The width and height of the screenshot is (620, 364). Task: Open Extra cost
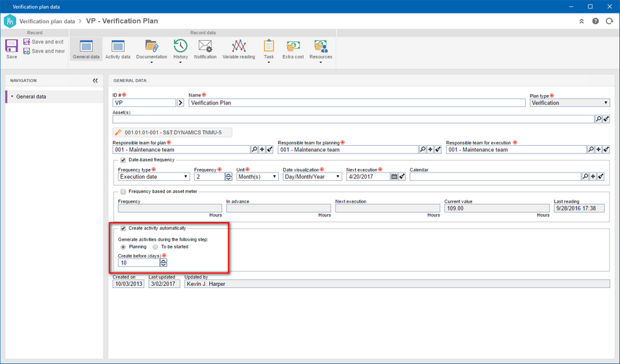(x=293, y=49)
